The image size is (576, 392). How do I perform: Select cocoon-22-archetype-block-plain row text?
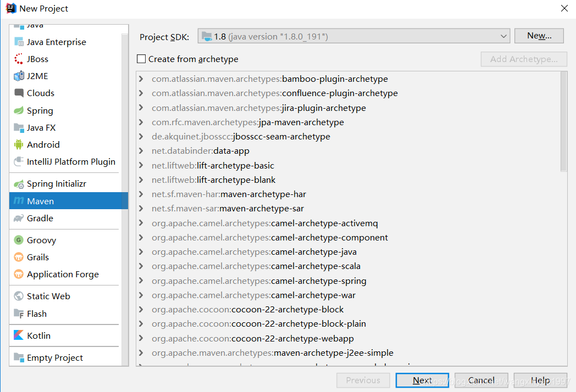click(x=259, y=324)
